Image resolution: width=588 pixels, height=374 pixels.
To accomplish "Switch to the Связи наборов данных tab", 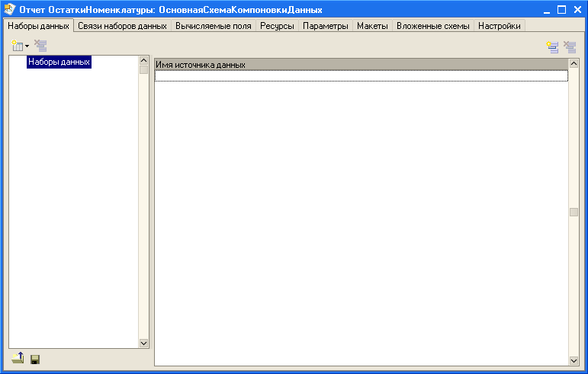I will pos(122,26).
